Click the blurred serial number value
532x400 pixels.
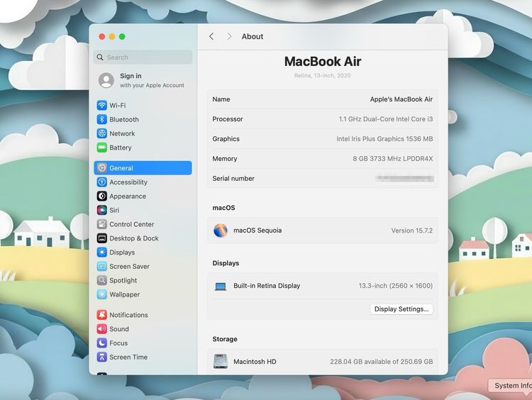click(404, 178)
